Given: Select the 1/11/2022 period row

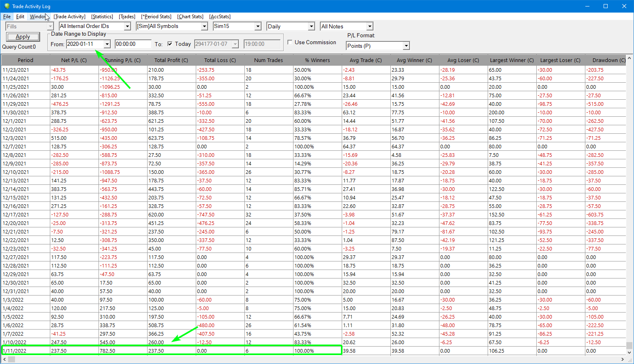Looking at the screenshot, I should coord(313,351).
